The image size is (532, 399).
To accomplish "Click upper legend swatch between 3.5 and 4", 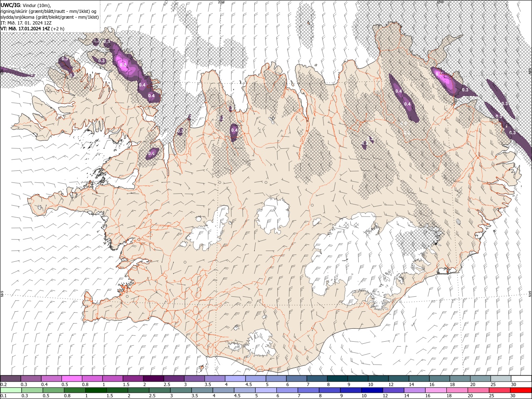I will 215,379.
